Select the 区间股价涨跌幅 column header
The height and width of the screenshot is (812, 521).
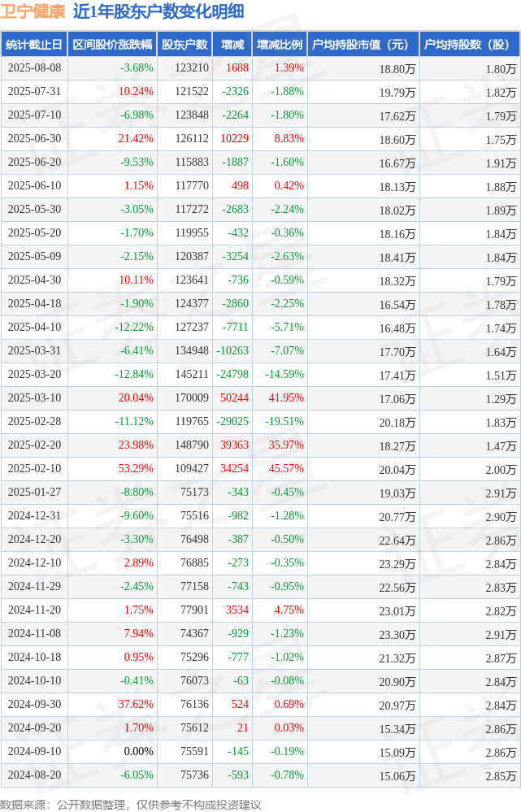click(112, 45)
